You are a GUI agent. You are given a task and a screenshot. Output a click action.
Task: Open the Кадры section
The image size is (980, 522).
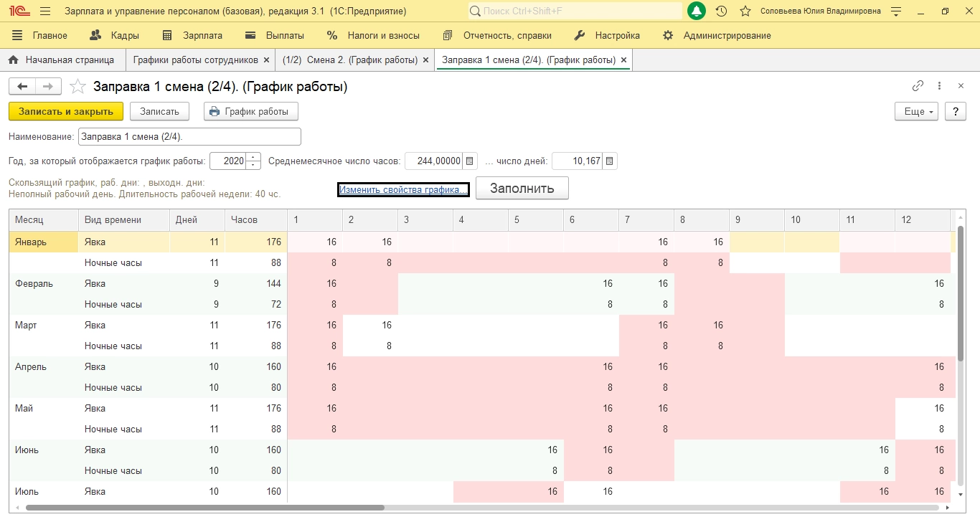pyautogui.click(x=115, y=35)
